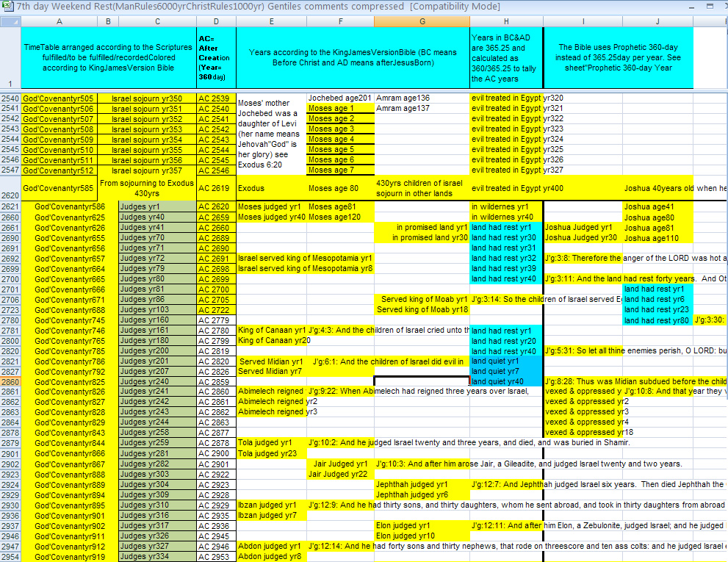Click 'Israel served king of Mesopotamia yr8'
The width and height of the screenshot is (728, 562).
305,268
